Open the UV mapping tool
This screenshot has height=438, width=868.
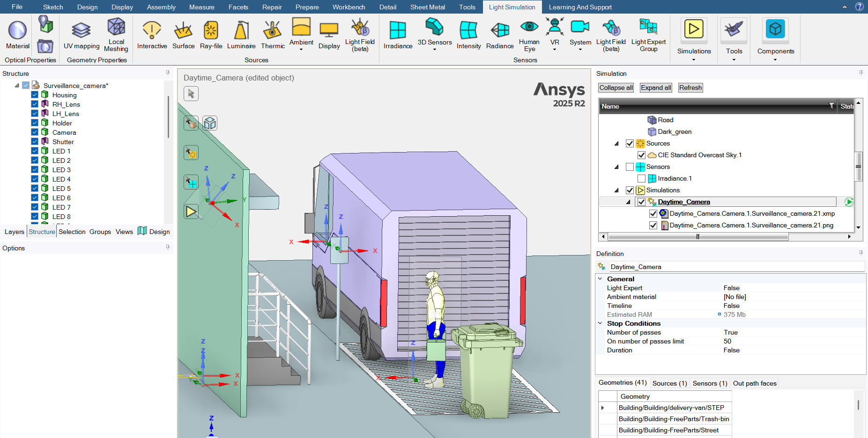pos(82,35)
